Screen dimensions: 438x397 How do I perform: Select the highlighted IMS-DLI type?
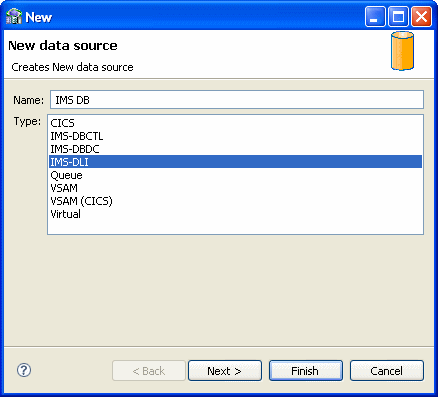point(235,162)
